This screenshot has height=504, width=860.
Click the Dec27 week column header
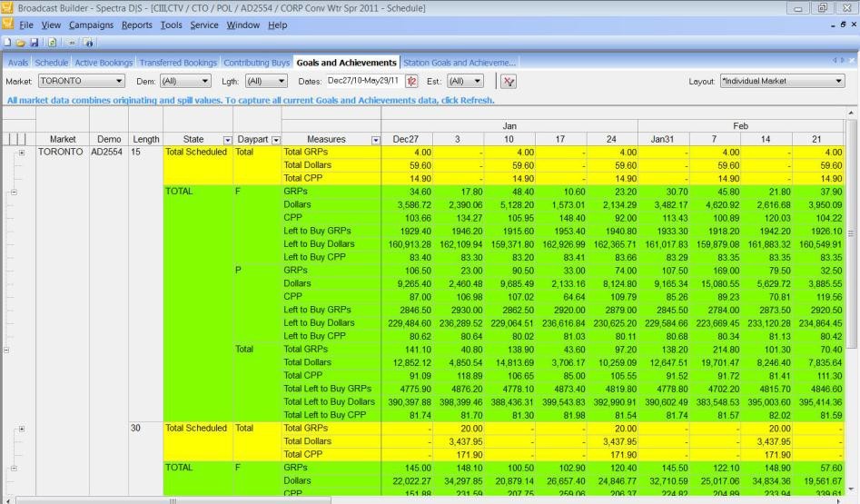(406, 139)
